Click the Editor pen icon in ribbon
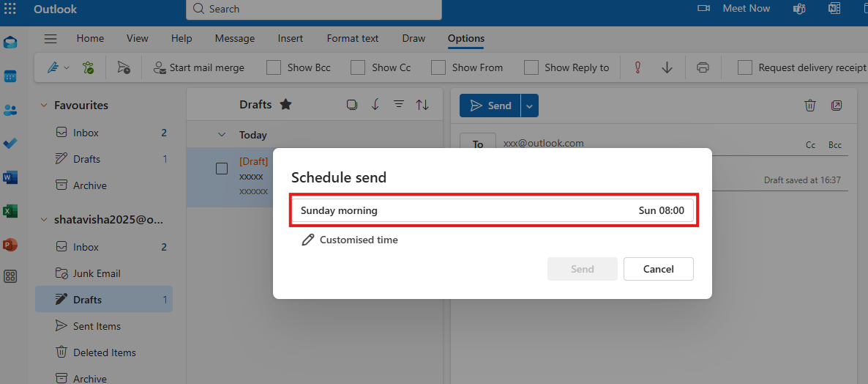 click(53, 67)
